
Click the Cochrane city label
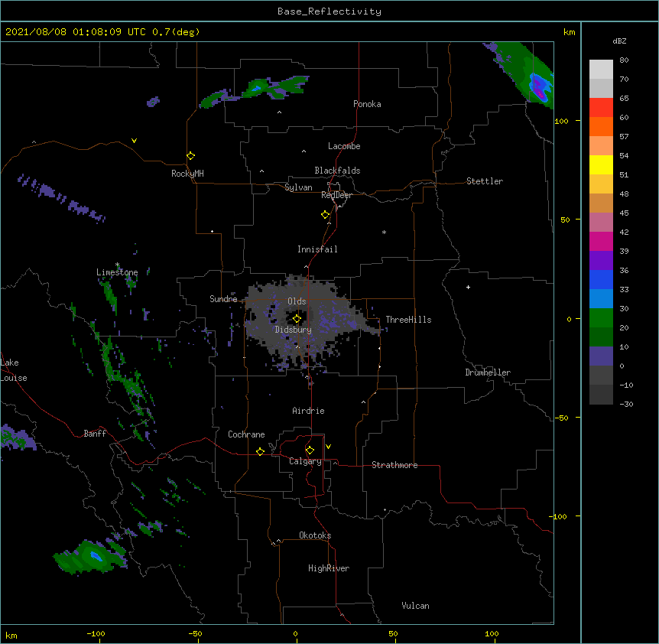click(246, 434)
